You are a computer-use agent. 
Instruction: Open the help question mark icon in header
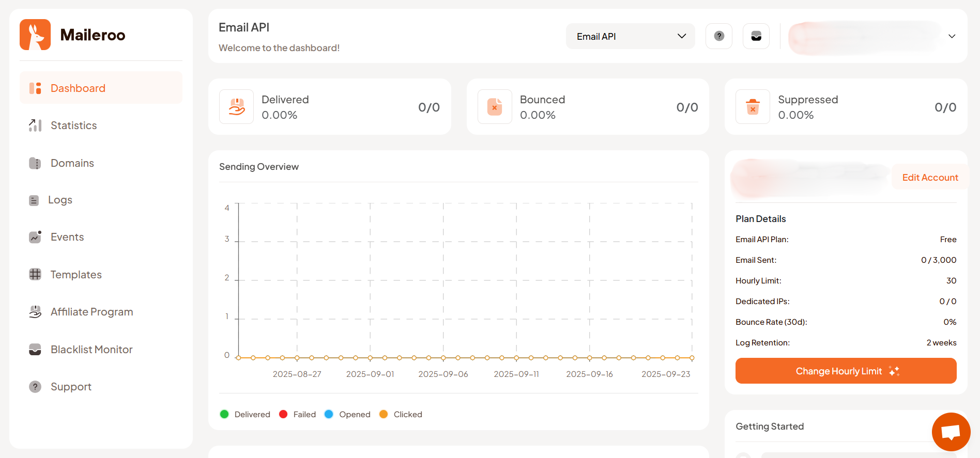pos(719,36)
